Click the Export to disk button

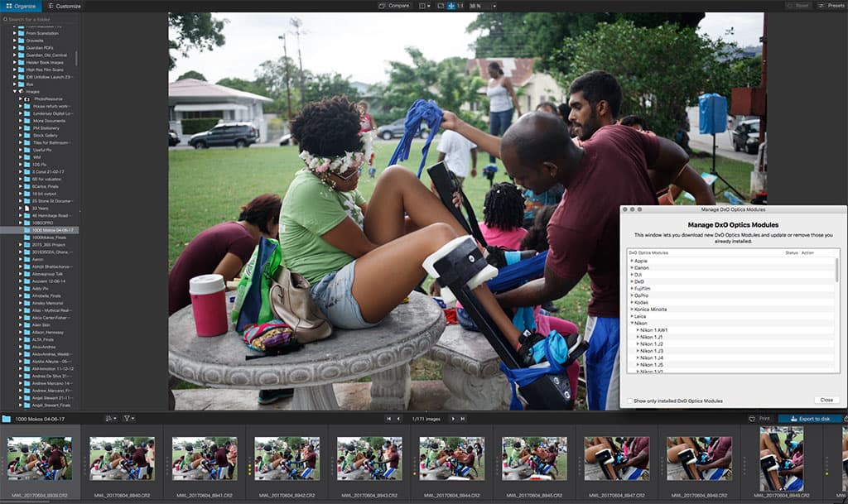[x=809, y=419]
